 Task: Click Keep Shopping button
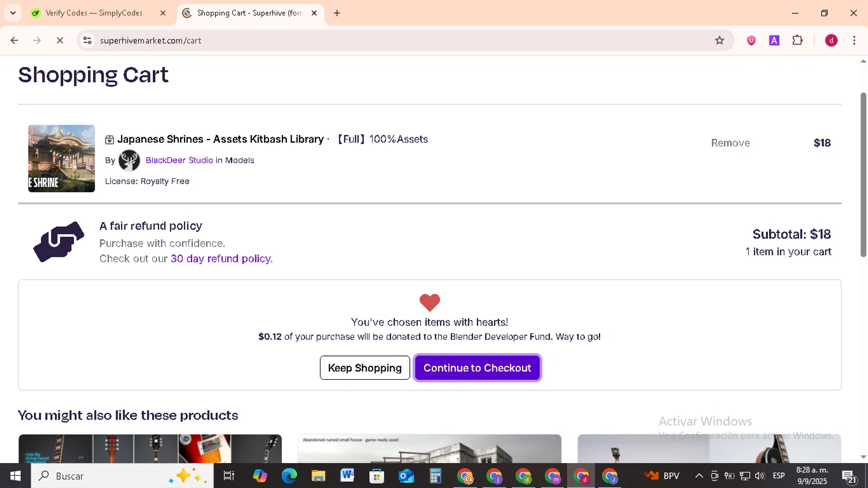coord(365,368)
